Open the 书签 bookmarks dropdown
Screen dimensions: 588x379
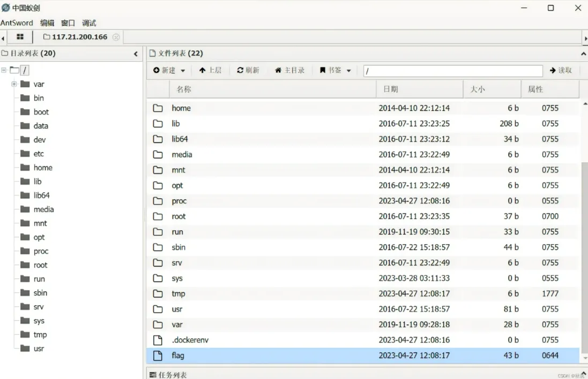(335, 70)
